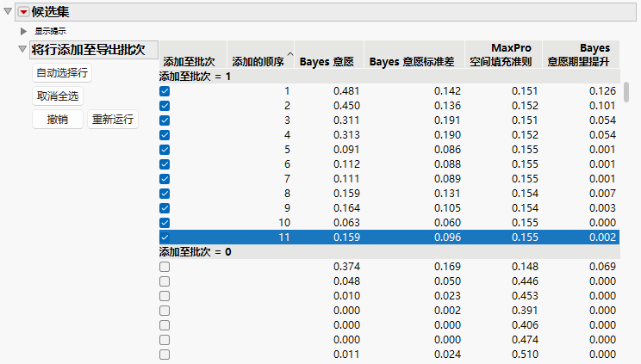Uncheck the row with order 9
The width and height of the screenshot is (641, 364).
pyautogui.click(x=165, y=208)
